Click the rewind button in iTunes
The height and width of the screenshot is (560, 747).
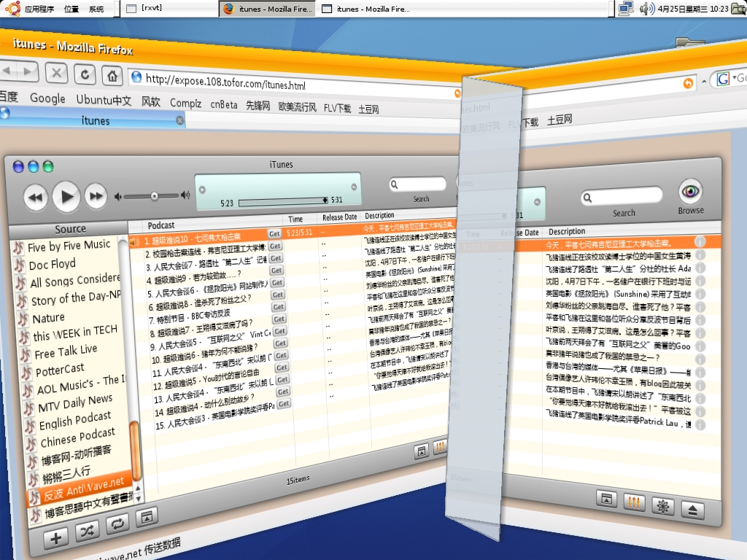(x=35, y=197)
